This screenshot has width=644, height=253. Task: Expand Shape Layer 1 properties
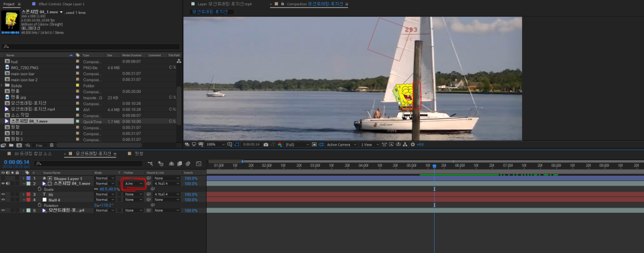[x=23, y=178]
